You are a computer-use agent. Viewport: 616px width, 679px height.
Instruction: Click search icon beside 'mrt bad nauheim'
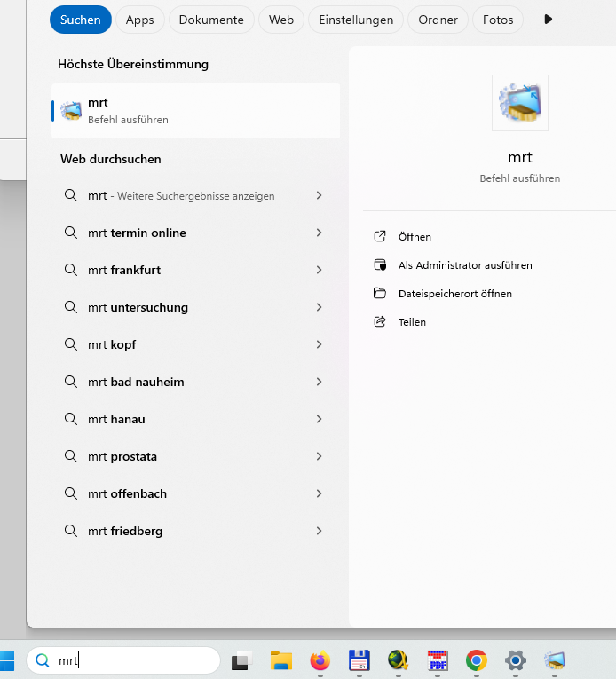pyautogui.click(x=71, y=382)
